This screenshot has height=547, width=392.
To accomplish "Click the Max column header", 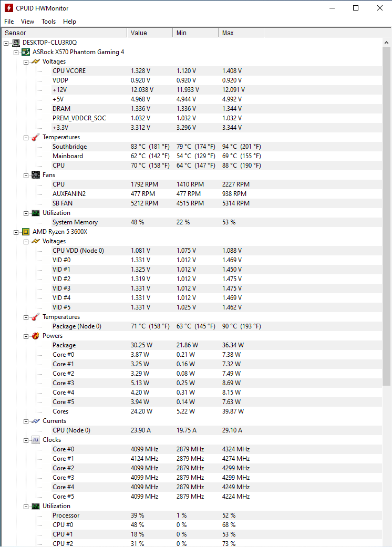I will click(241, 33).
